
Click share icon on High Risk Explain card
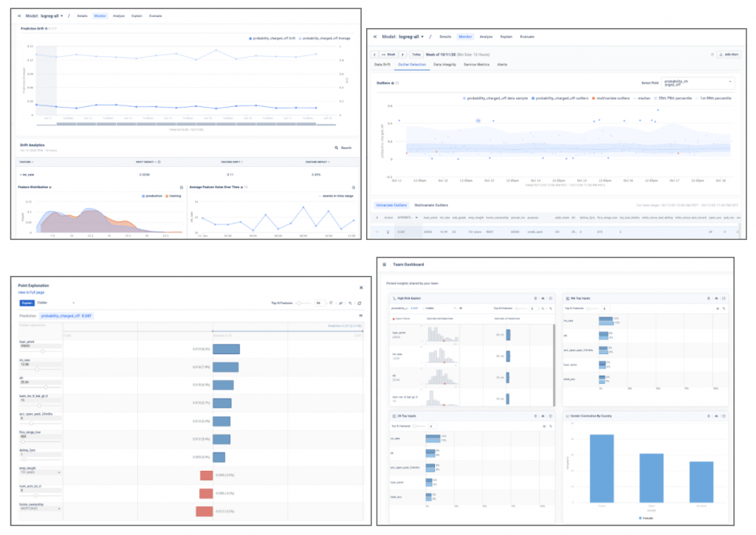tap(543, 298)
